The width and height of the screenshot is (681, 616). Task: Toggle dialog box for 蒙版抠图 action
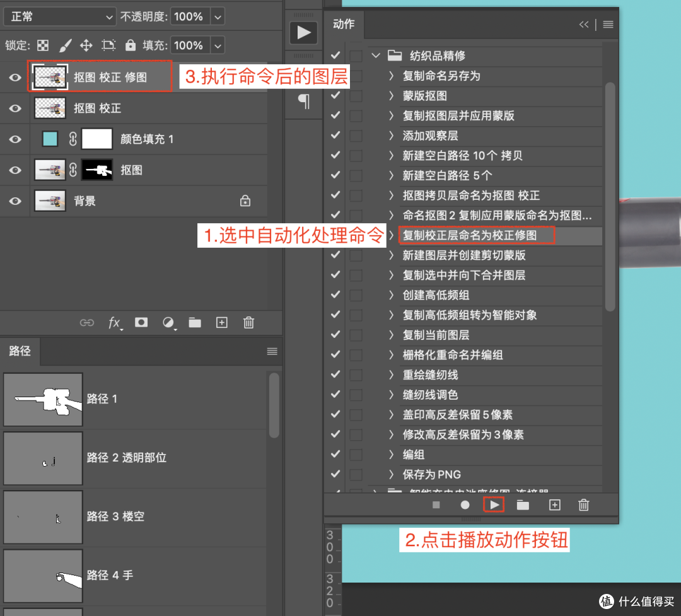point(356,96)
